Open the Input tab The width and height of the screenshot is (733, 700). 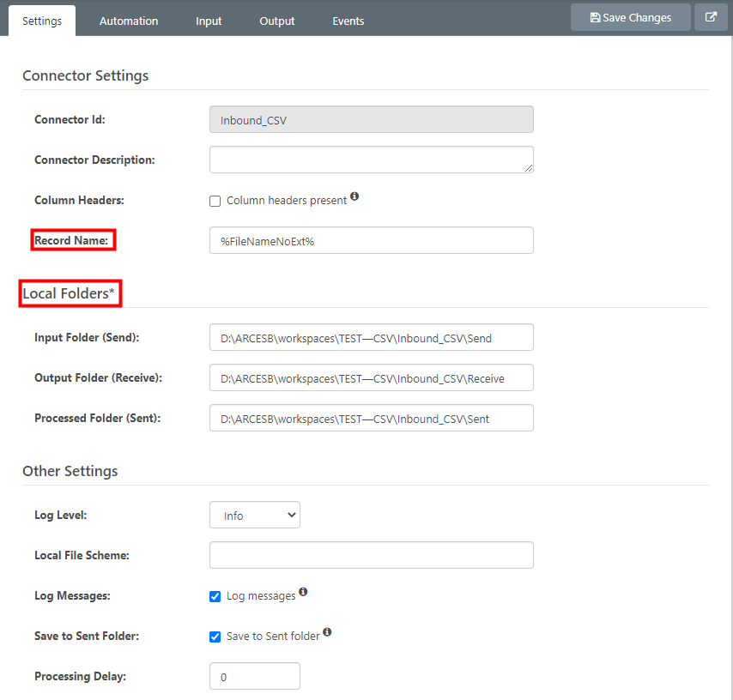point(209,21)
